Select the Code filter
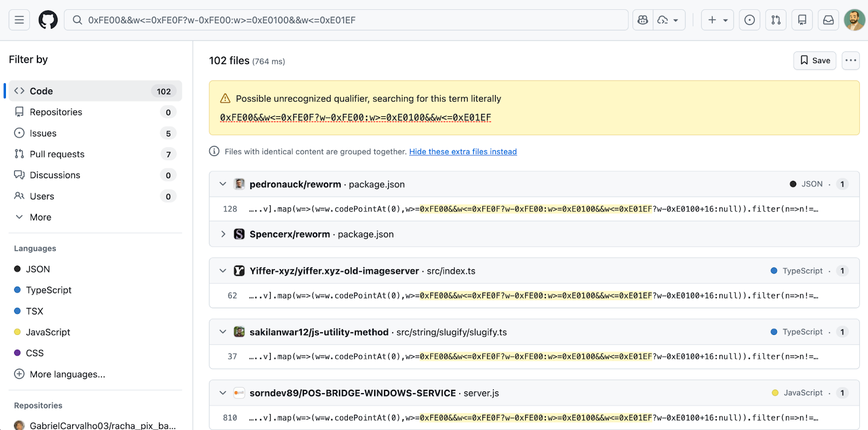 point(95,91)
